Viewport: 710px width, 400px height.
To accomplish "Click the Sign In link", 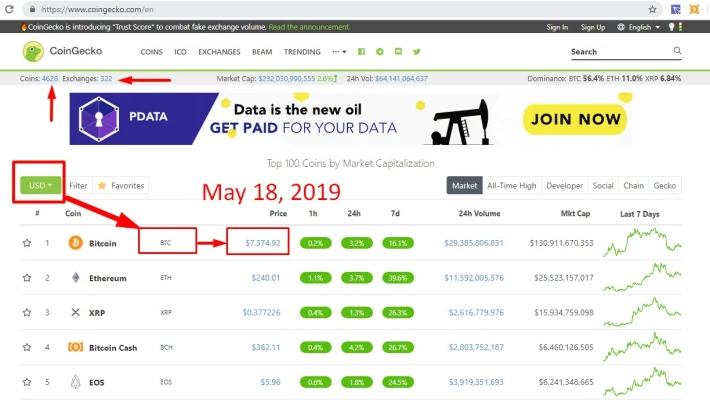I will (x=557, y=27).
